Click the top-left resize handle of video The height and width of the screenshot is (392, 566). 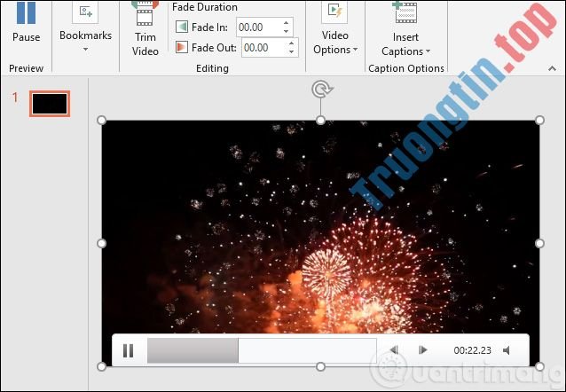[x=102, y=121]
